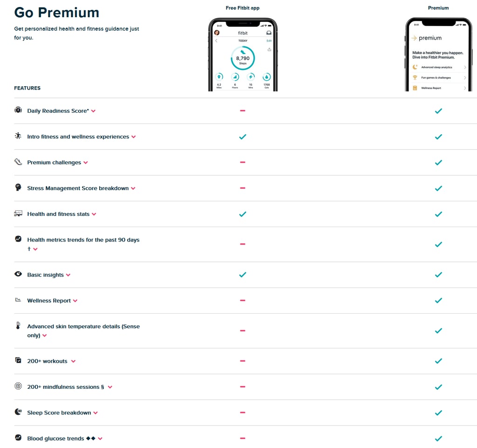Viewport: 477px width, 448px height.
Task: Open Intro fitness and wellness experiences
Action: point(78,137)
